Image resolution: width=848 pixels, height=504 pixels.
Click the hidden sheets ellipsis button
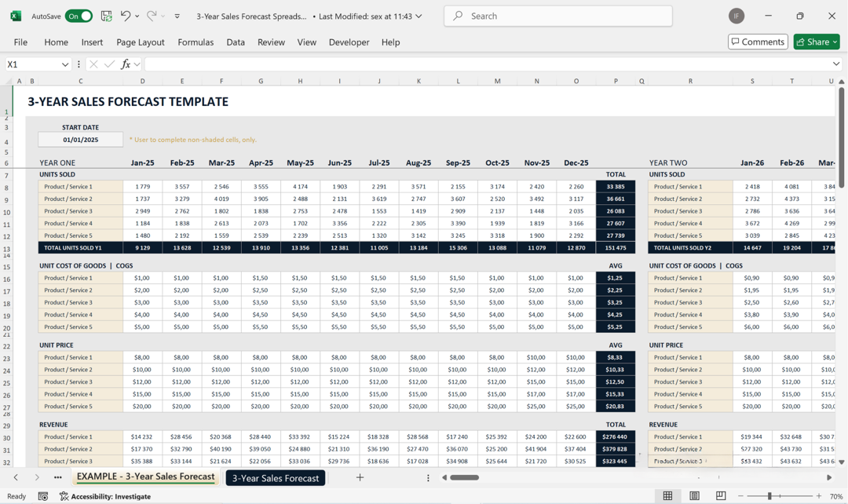tap(58, 477)
